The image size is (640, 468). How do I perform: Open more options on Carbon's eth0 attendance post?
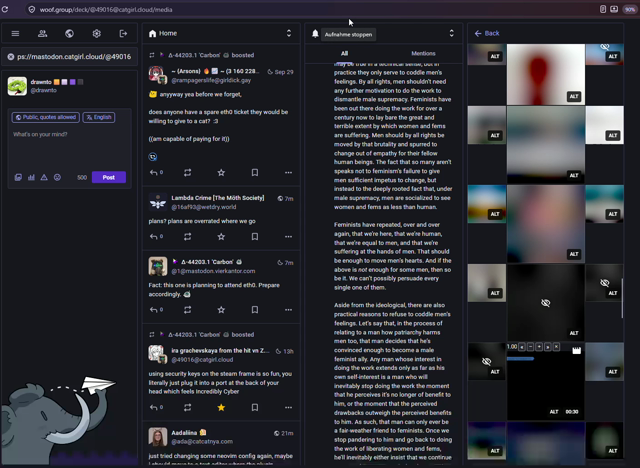289,310
